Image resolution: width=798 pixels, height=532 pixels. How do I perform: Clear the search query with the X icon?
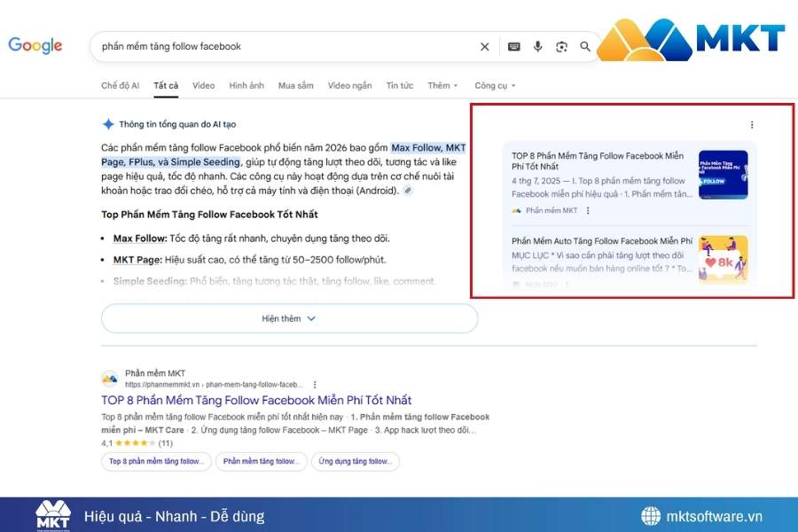tap(485, 46)
